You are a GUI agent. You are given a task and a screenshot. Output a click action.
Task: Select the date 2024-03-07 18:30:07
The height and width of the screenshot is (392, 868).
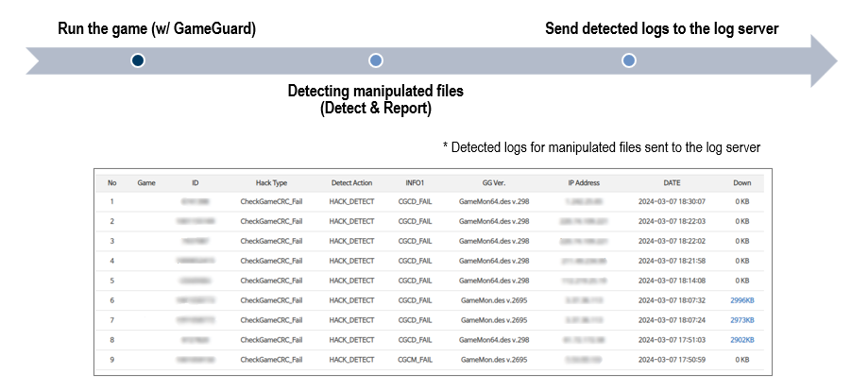click(672, 201)
